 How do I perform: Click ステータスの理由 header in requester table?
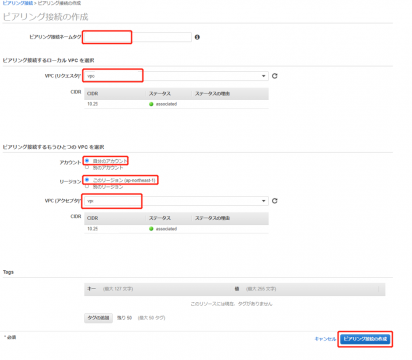[x=212, y=94]
